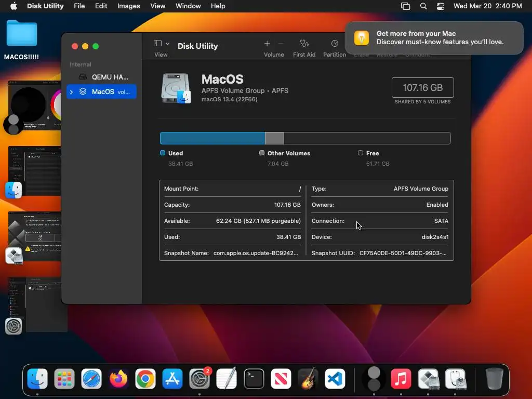Open the View options dropdown chevron
The width and height of the screenshot is (532, 399).
tap(168, 44)
